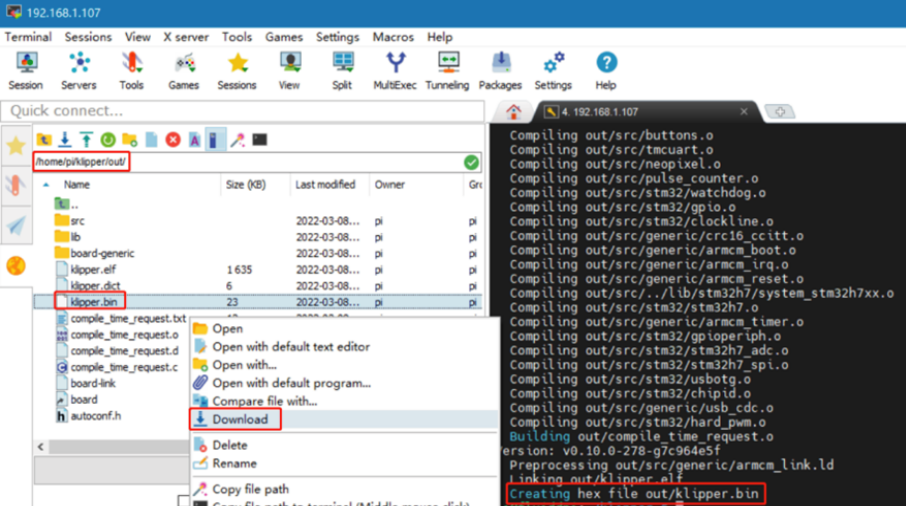Viewport: 906px width, 506px height.
Task: Open the Packages manager icon
Action: pos(500,71)
